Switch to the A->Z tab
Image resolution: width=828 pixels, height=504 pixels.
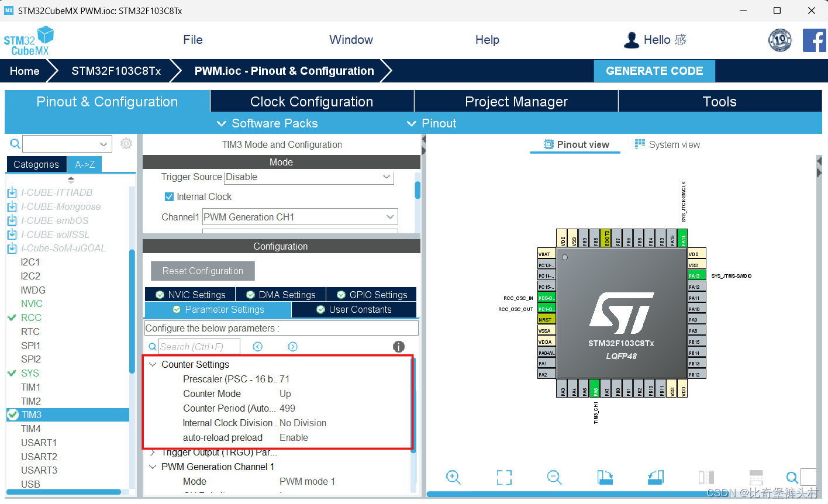pyautogui.click(x=85, y=164)
